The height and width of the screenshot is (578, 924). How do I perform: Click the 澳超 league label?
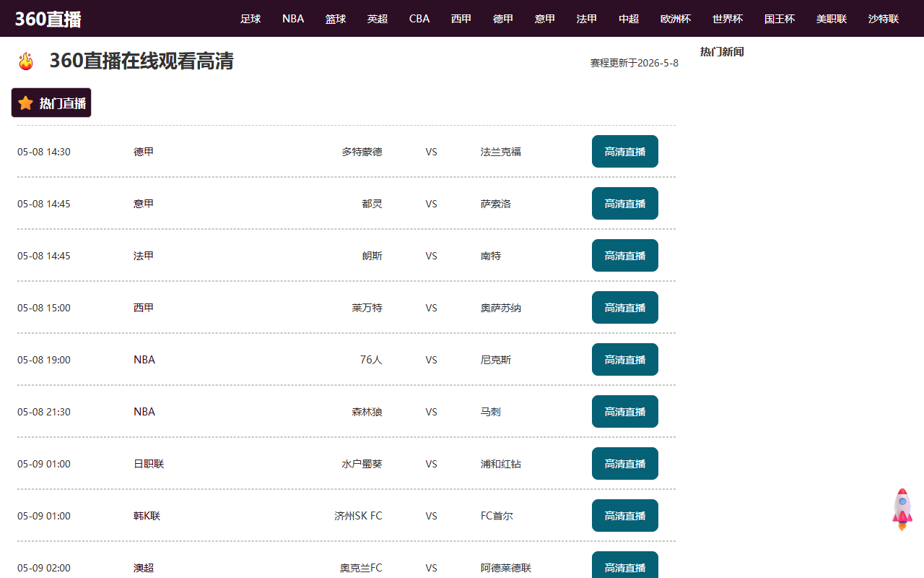click(x=144, y=568)
